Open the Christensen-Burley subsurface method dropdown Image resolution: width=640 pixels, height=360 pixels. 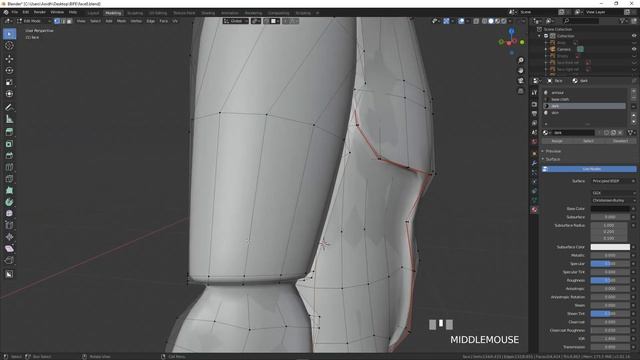coord(613,200)
